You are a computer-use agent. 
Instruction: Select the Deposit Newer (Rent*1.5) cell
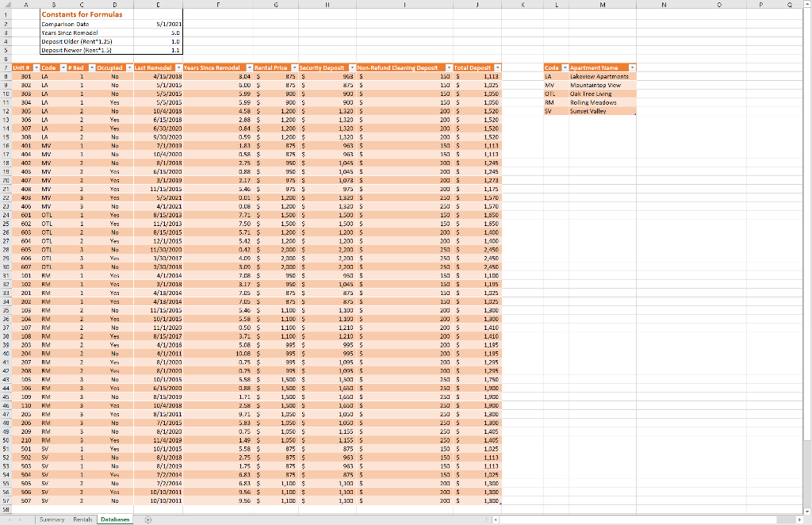pos(86,50)
